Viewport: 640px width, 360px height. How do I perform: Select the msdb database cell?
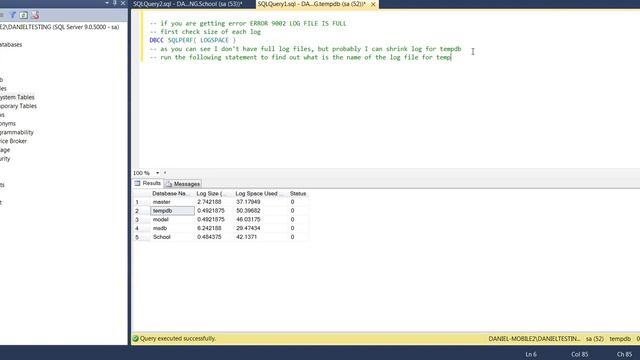172,228
